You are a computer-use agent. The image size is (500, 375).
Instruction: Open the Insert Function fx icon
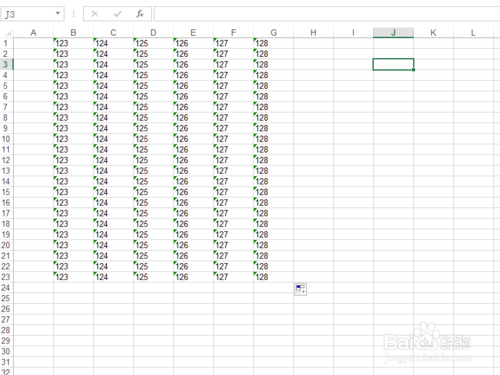(140, 14)
